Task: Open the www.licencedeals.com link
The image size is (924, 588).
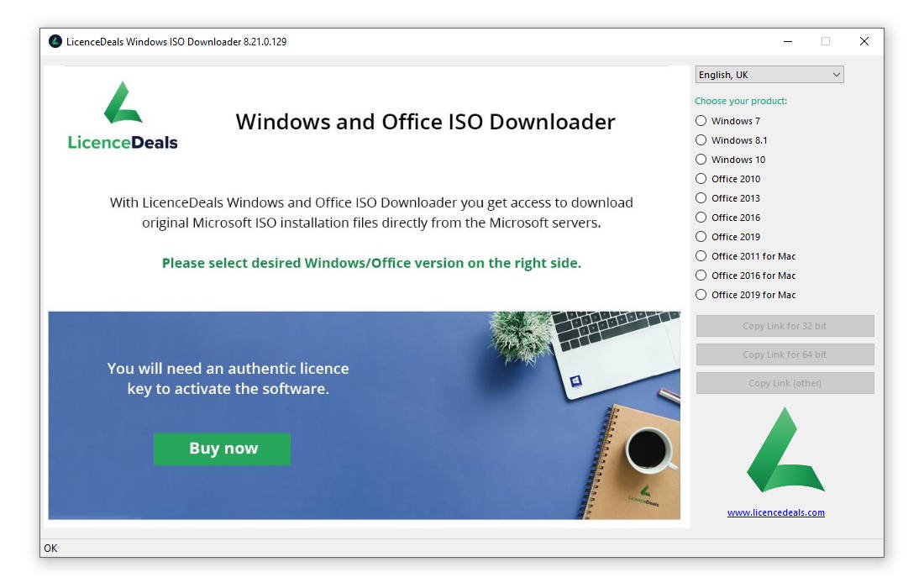Action: point(775,512)
